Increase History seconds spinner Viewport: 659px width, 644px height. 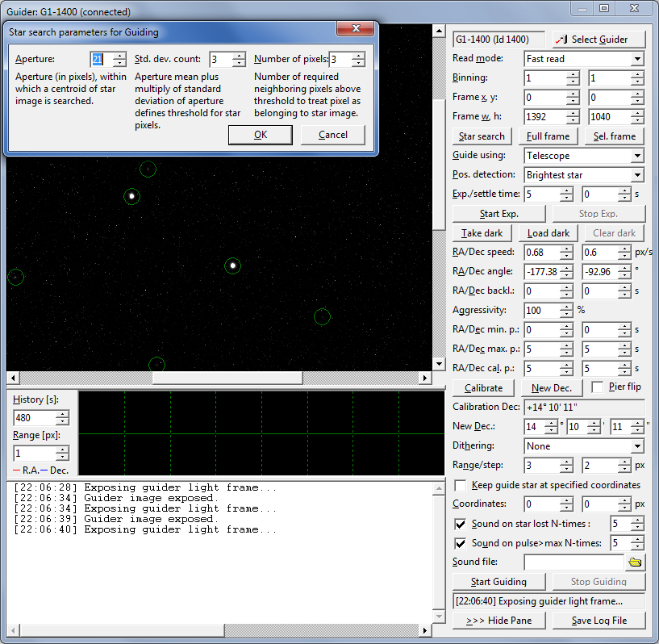coord(62,414)
